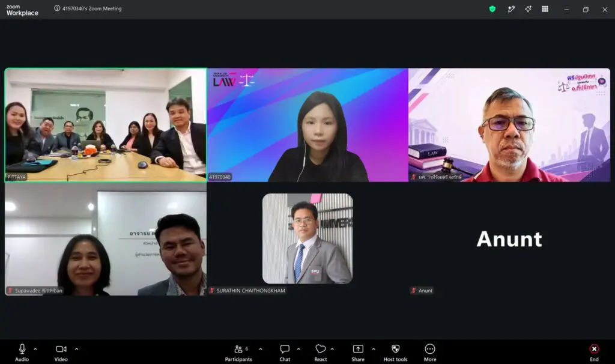Open the annotation pen icon in title bar

(511, 9)
